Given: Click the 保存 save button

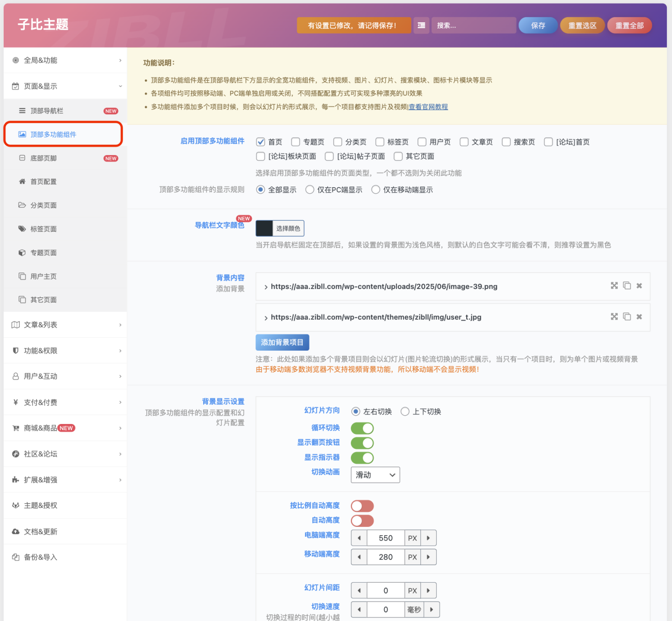Looking at the screenshot, I should coord(538,25).
